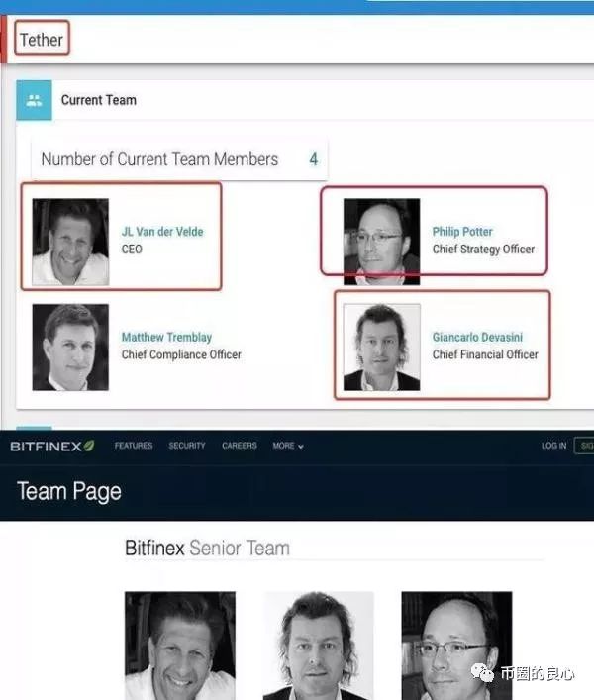The height and width of the screenshot is (700, 594).
Task: Click the team member count 4
Action: click(x=314, y=159)
